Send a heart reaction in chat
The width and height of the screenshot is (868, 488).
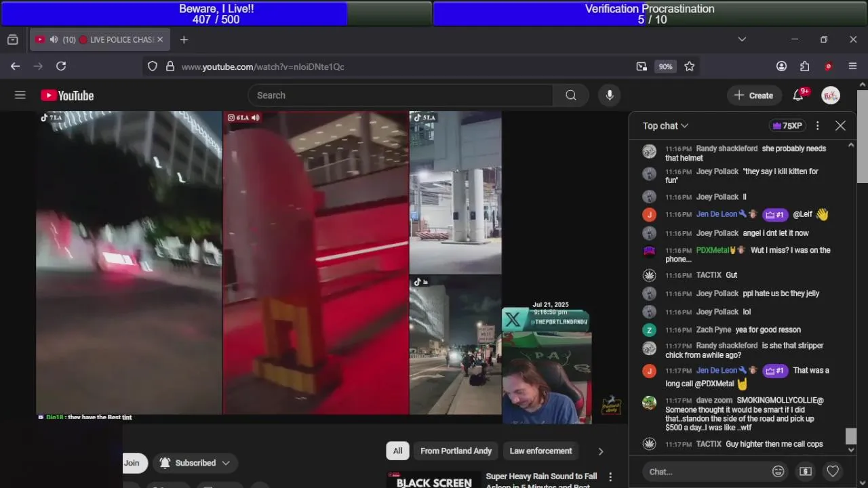pyautogui.click(x=833, y=472)
